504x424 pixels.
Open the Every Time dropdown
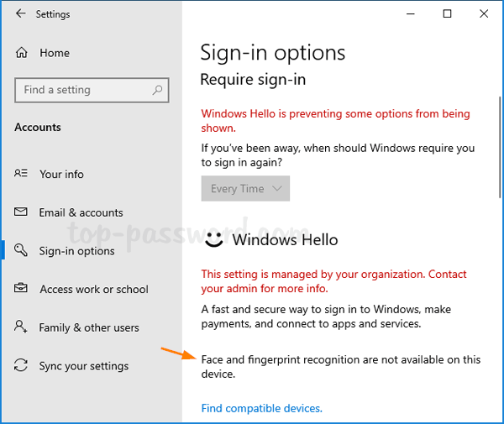(245, 189)
